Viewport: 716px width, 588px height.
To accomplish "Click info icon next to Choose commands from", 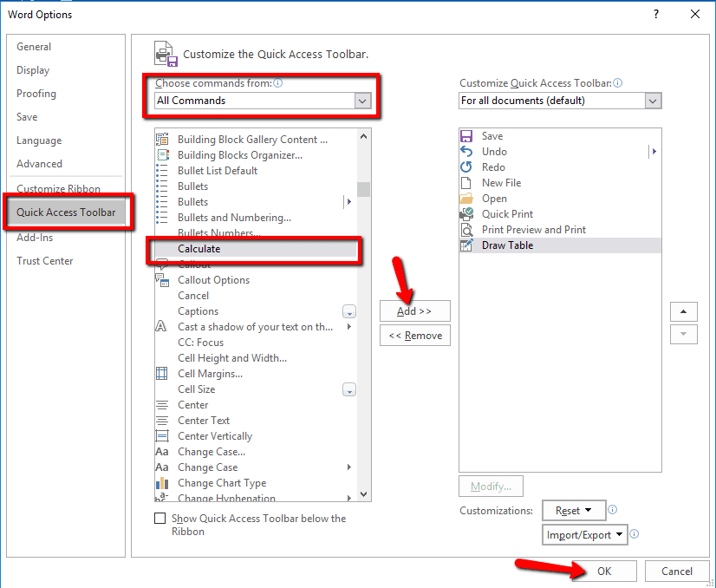I will pyautogui.click(x=277, y=82).
